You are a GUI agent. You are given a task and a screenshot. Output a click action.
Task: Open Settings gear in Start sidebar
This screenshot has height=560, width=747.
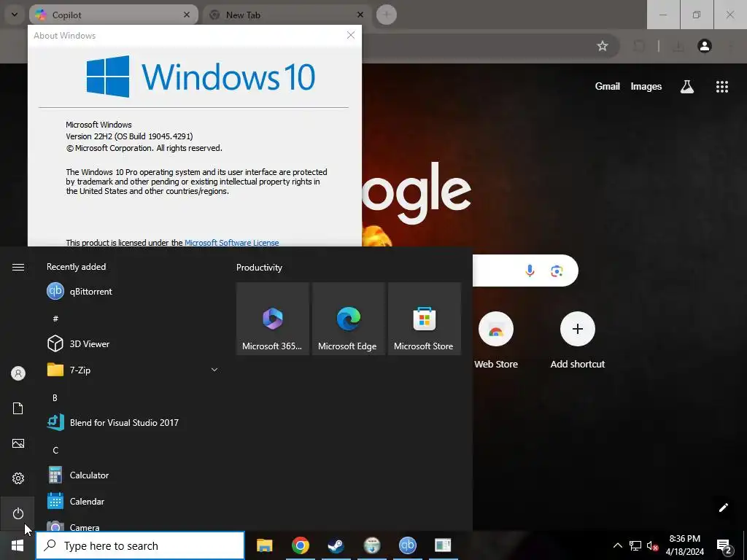(18, 478)
